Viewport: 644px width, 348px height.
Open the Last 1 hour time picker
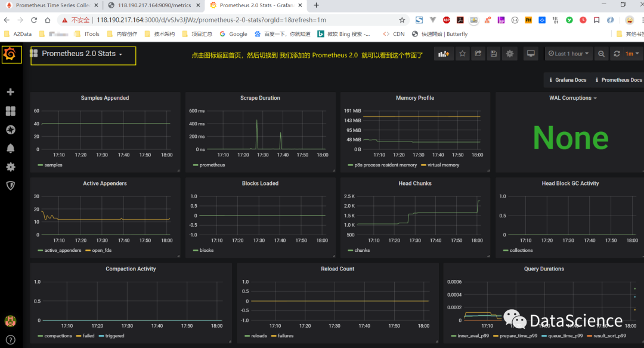568,54
